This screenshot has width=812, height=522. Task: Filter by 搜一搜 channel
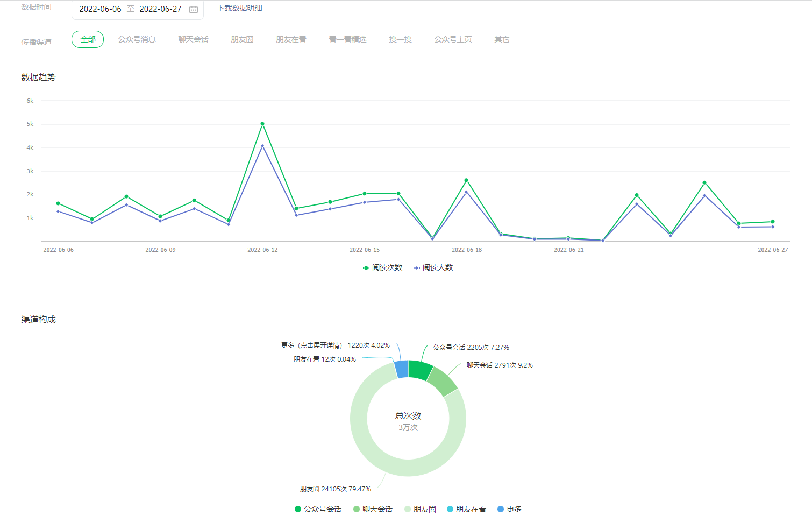pos(400,39)
